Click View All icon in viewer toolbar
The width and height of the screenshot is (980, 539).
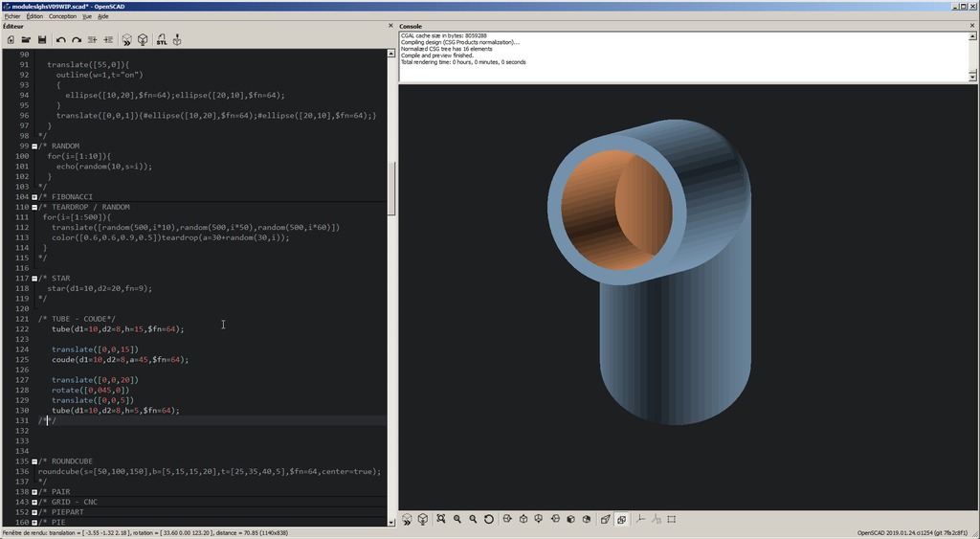pyautogui.click(x=441, y=520)
